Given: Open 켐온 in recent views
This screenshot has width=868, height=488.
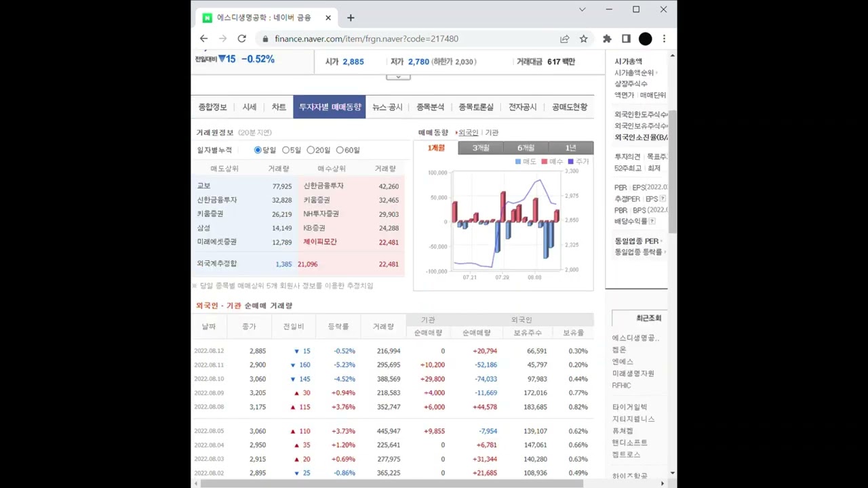Looking at the screenshot, I should pyautogui.click(x=619, y=350).
